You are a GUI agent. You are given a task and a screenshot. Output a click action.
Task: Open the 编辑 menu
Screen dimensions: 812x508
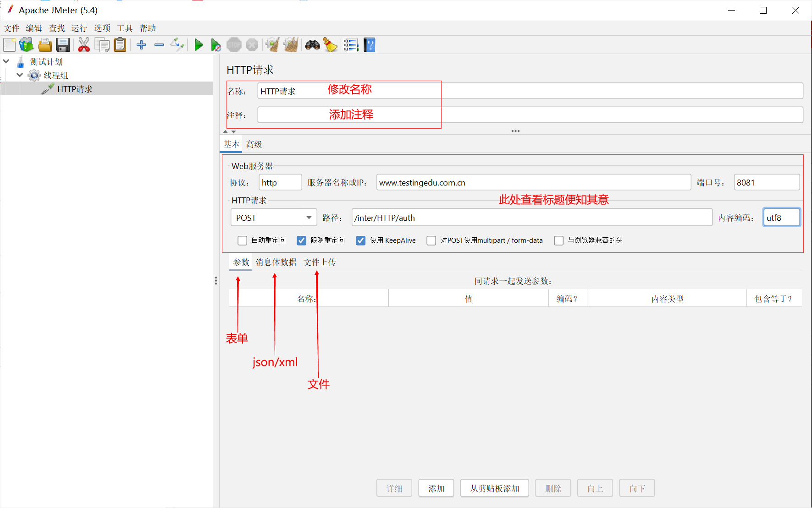34,28
